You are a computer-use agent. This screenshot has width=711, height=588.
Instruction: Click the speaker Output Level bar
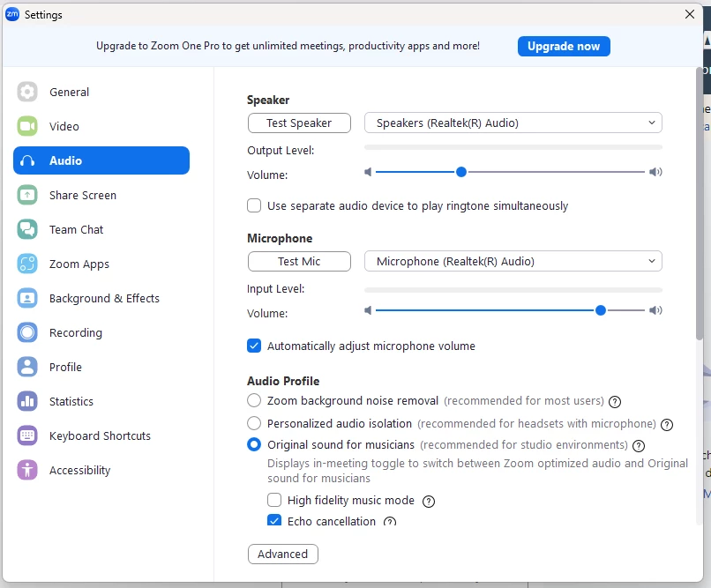click(513, 148)
